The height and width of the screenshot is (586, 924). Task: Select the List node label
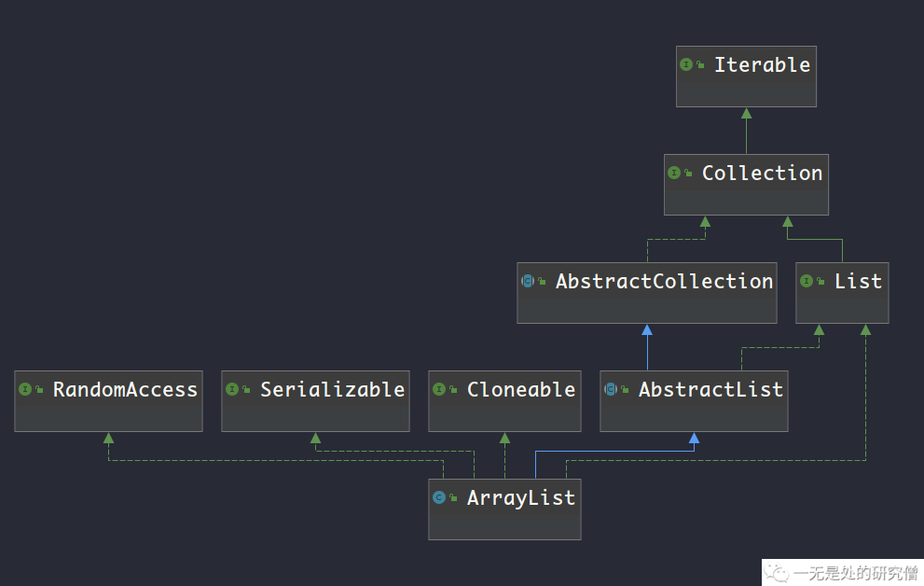858,281
